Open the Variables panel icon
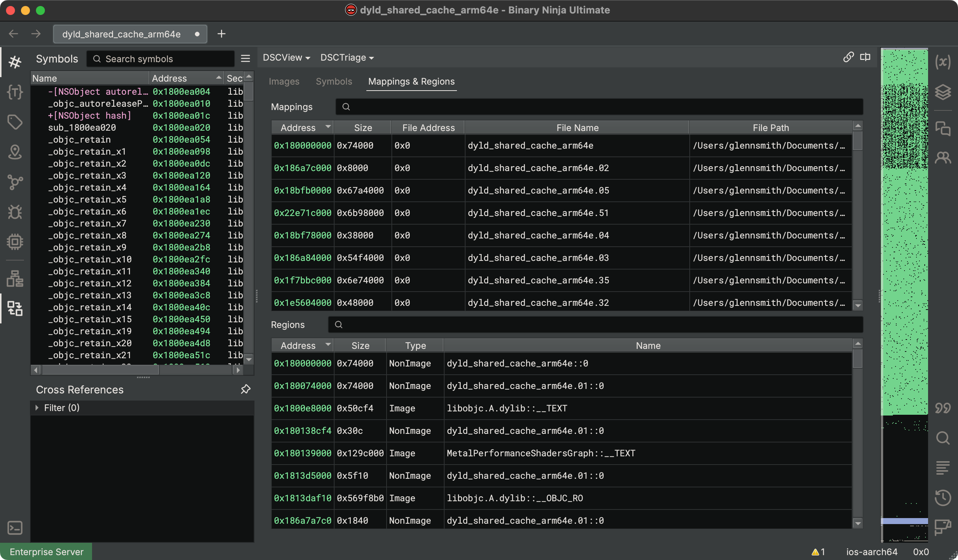 coord(943,62)
